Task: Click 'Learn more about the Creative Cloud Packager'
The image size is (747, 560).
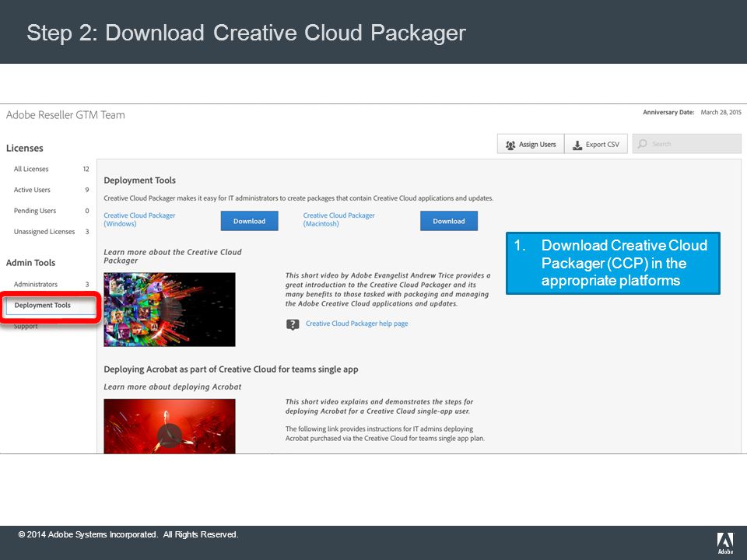Action: [173, 256]
